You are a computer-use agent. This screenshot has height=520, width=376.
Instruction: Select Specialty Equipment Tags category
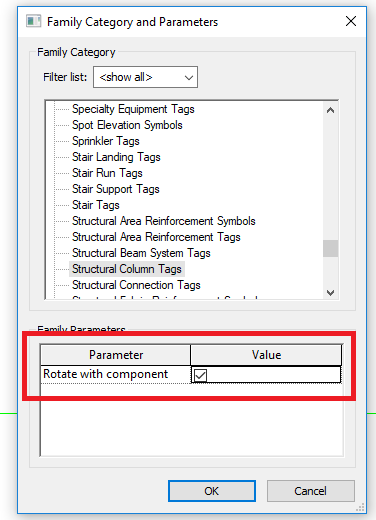pyautogui.click(x=133, y=109)
